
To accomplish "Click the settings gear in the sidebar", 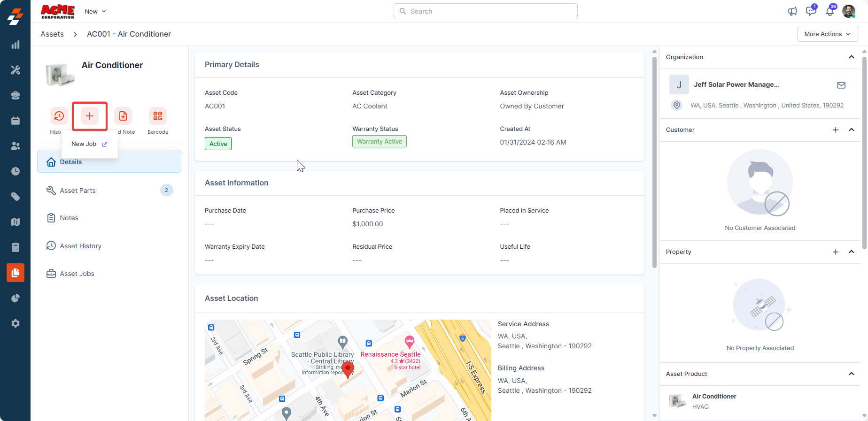I will pos(15,323).
